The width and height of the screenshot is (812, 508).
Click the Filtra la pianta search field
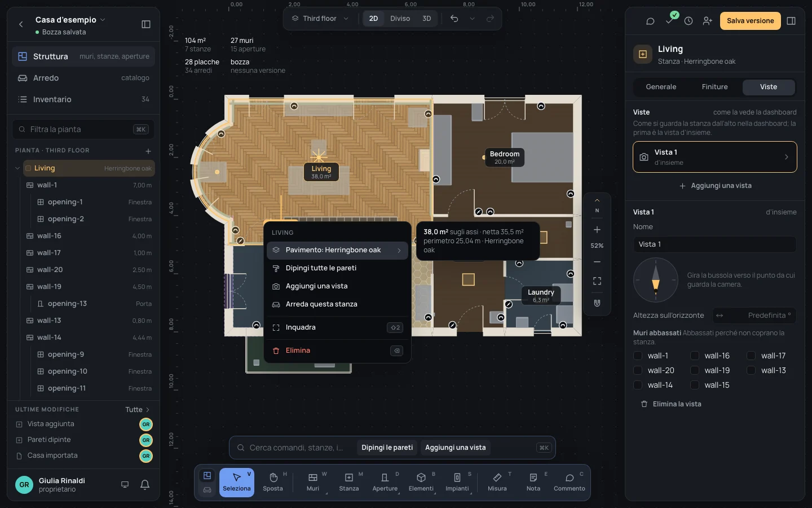tap(83, 129)
